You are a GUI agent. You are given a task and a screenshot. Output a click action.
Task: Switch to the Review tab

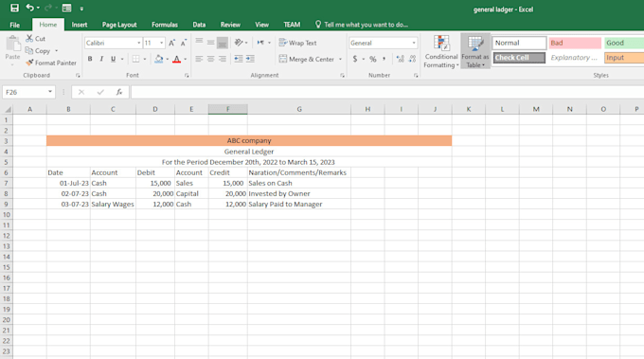230,25
